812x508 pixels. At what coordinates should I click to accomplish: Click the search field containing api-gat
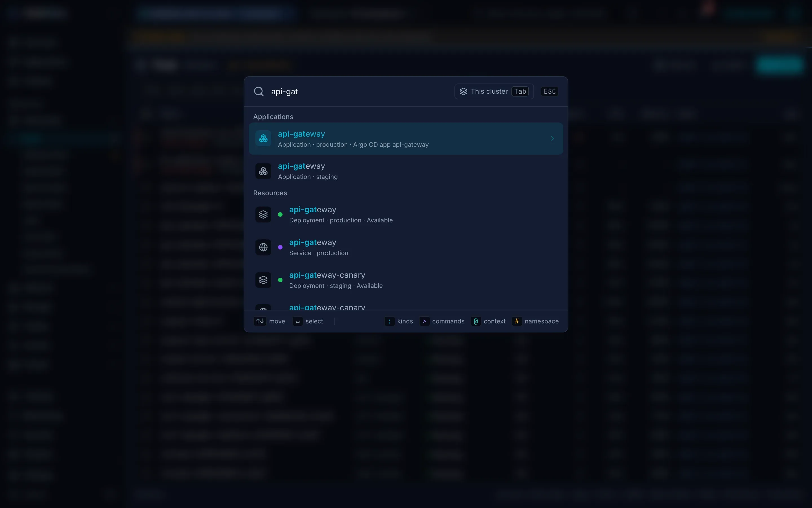[359, 91]
